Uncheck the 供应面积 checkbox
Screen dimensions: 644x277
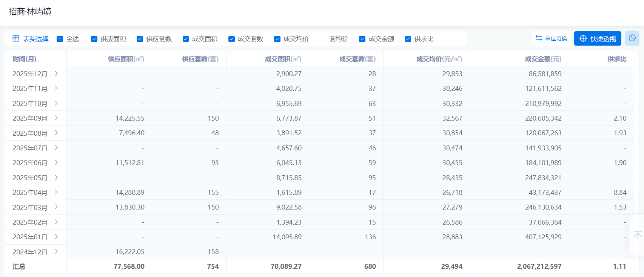click(94, 39)
